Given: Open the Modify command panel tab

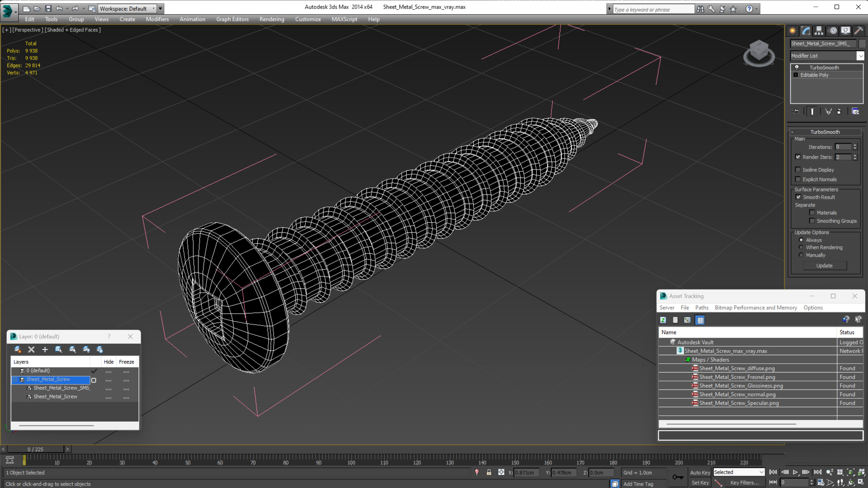Looking at the screenshot, I should pyautogui.click(x=806, y=31).
